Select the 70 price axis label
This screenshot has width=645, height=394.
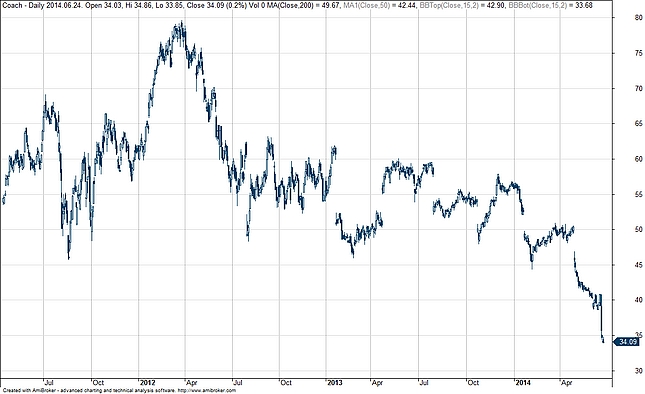click(638, 88)
